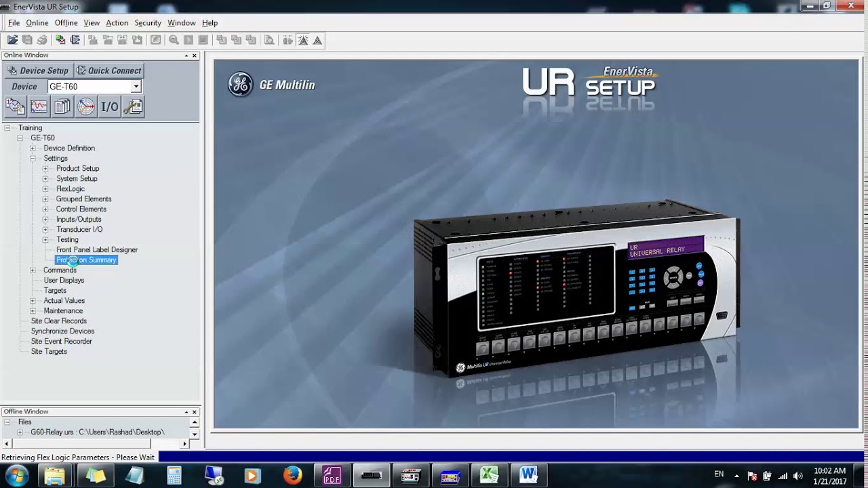Click the stop square toolbar icon
The width and height of the screenshot is (868, 488).
click(203, 40)
